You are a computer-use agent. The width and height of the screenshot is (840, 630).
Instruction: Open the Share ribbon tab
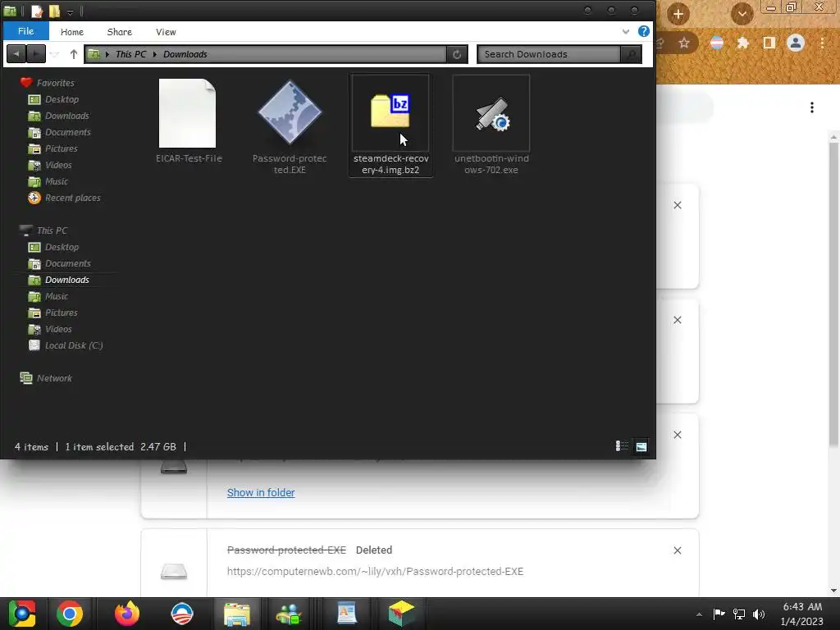pyautogui.click(x=120, y=32)
